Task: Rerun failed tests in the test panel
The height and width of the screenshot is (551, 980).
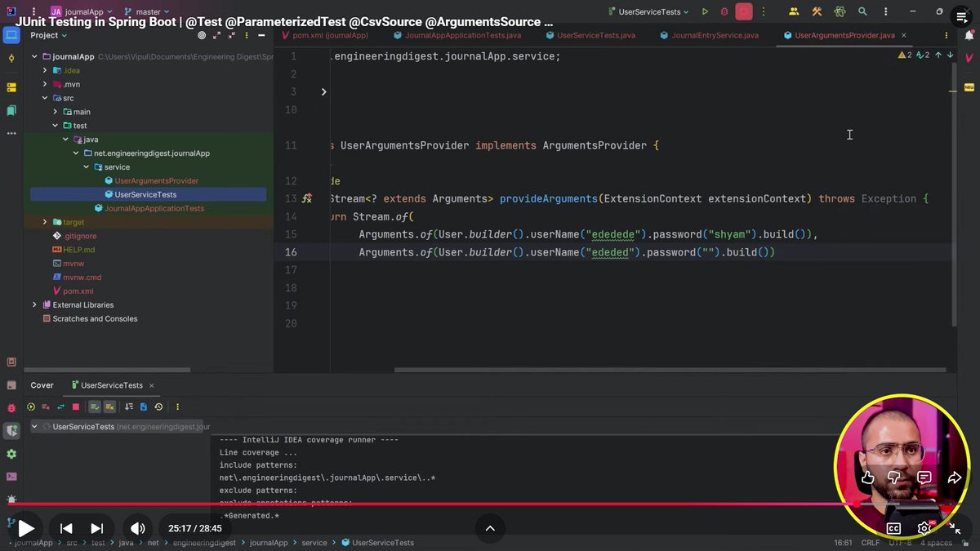Action: tap(44, 407)
